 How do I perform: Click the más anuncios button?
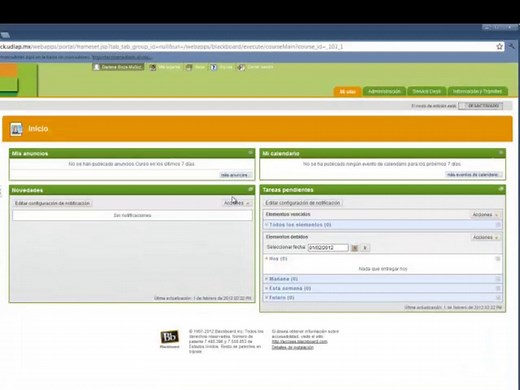click(235, 175)
